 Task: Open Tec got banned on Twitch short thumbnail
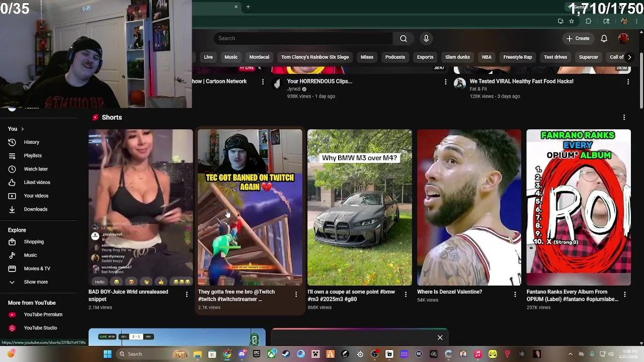coord(250,207)
